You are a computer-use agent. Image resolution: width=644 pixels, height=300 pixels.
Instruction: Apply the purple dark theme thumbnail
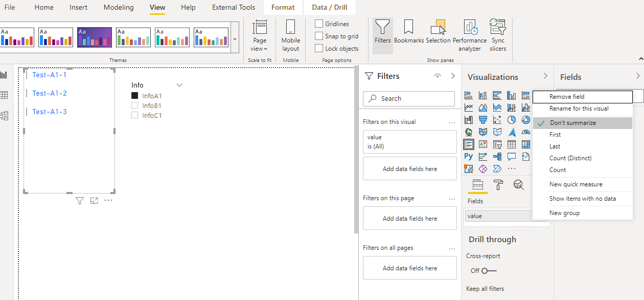(95, 37)
